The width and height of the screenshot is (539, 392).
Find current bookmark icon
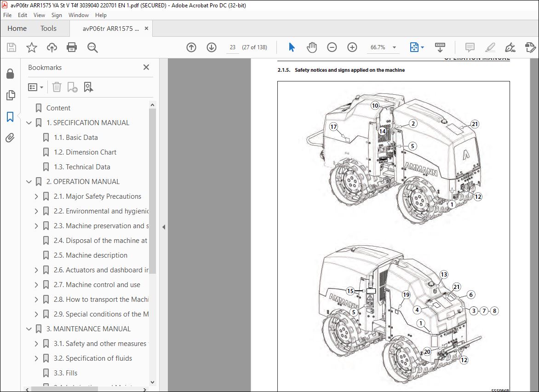click(x=88, y=87)
